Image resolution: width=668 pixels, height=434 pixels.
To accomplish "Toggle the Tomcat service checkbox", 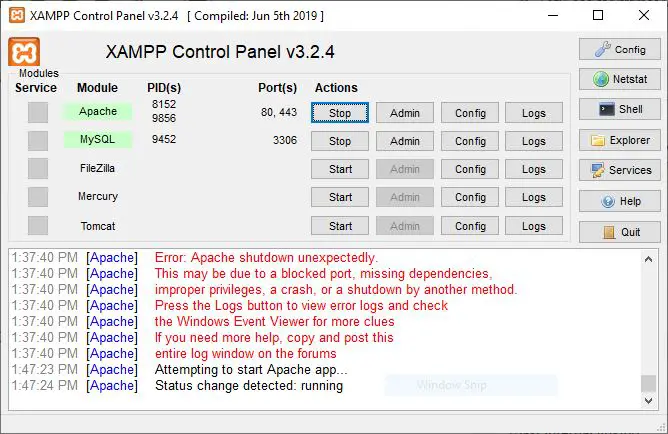I will [38, 225].
